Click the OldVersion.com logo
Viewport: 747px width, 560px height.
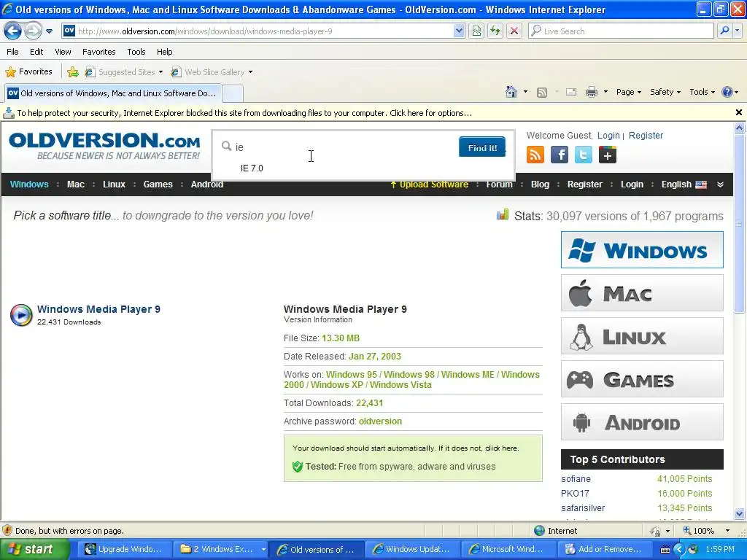104,146
